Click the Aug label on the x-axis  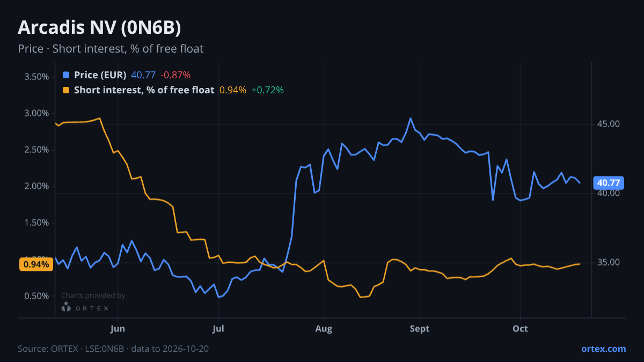coord(324,329)
